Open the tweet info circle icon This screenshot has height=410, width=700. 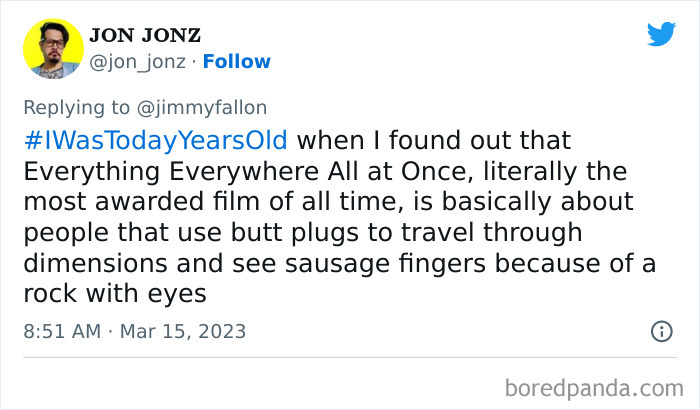661,330
